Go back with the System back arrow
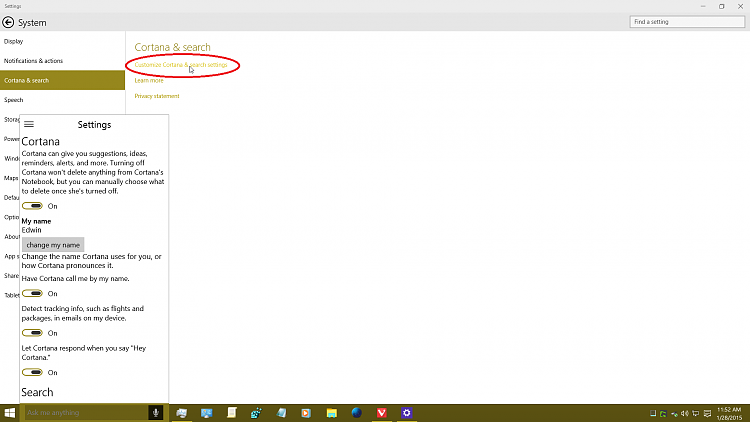 pos(8,22)
